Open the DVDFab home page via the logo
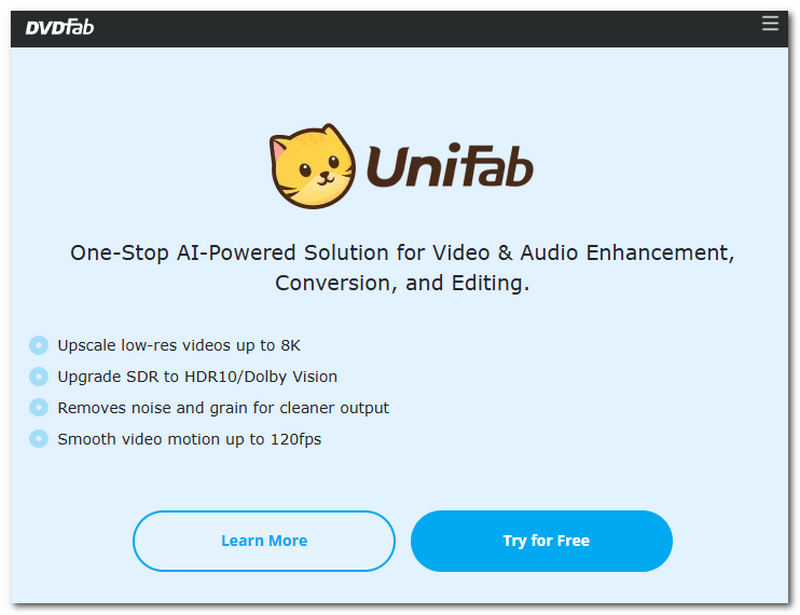 click(60, 28)
